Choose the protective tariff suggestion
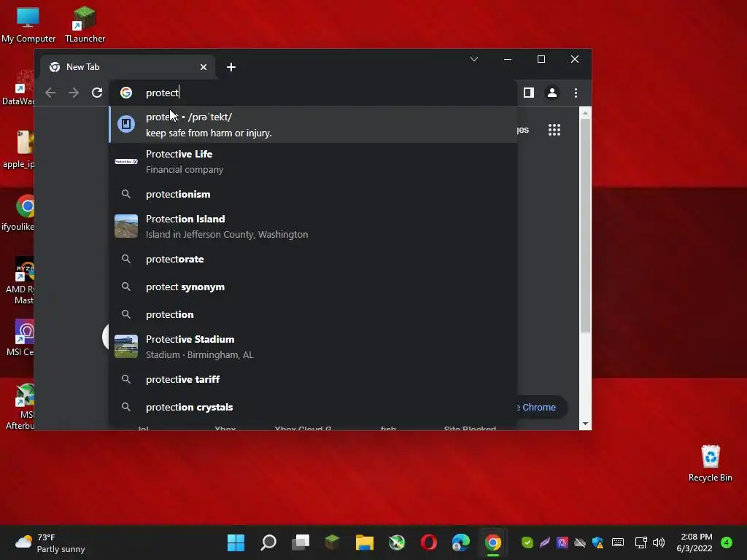This screenshot has width=747, height=560. pyautogui.click(x=313, y=379)
